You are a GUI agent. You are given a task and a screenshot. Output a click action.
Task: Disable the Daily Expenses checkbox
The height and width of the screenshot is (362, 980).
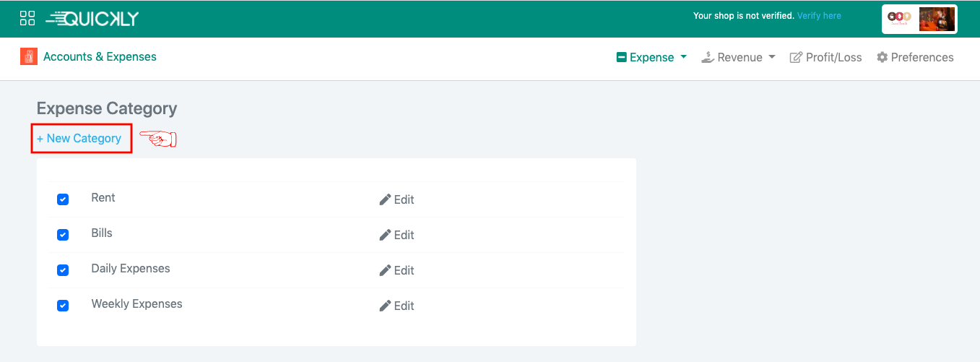pyautogui.click(x=63, y=270)
